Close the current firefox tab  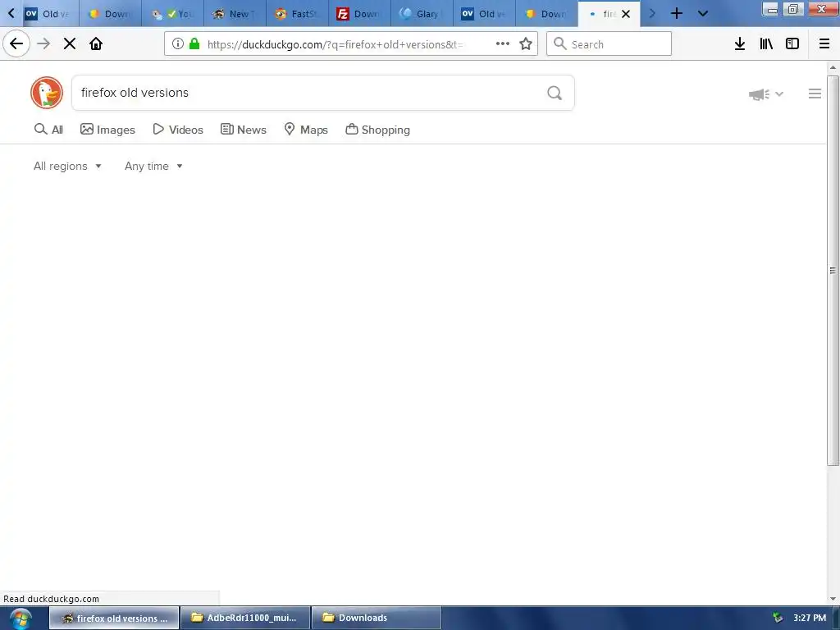point(626,14)
